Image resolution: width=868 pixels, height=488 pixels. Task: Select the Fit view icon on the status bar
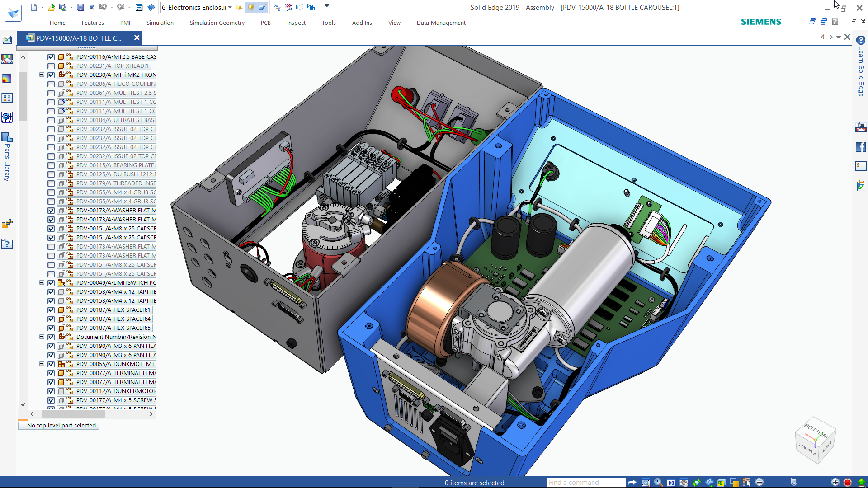tap(672, 482)
